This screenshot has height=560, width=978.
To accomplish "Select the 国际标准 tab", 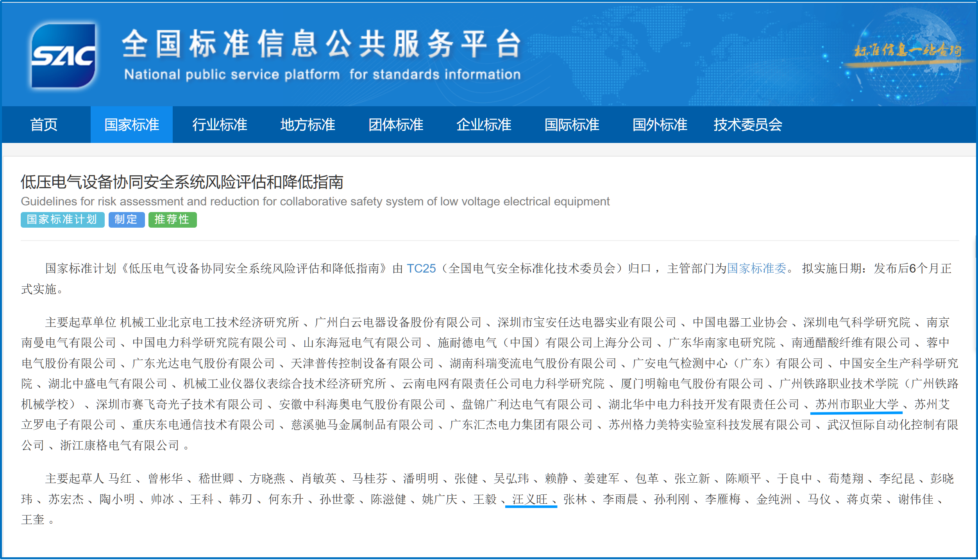I will (x=572, y=125).
